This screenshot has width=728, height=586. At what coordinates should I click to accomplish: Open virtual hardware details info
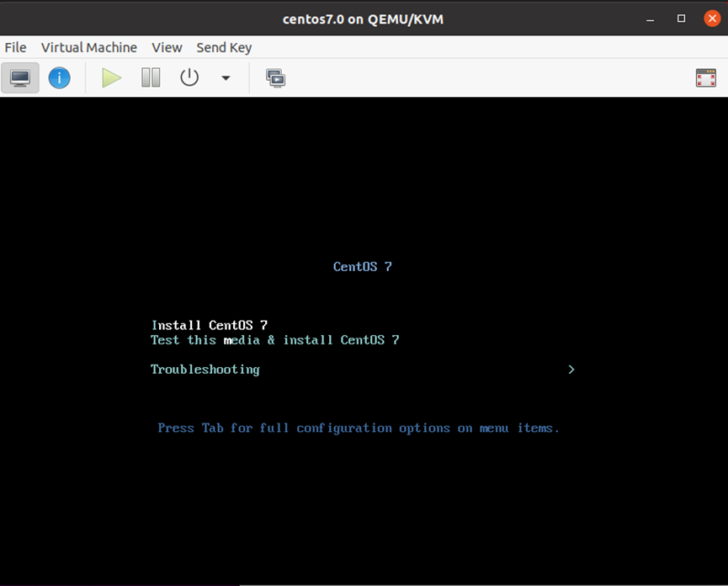point(60,78)
